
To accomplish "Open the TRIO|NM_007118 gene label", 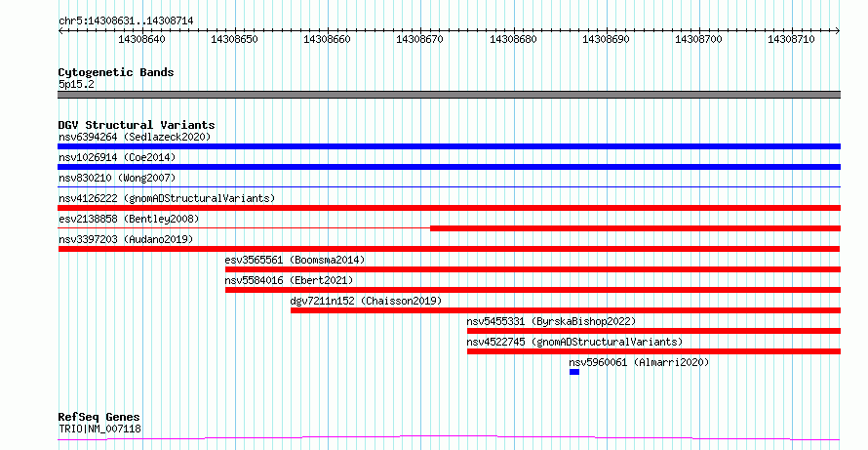I will click(99, 429).
